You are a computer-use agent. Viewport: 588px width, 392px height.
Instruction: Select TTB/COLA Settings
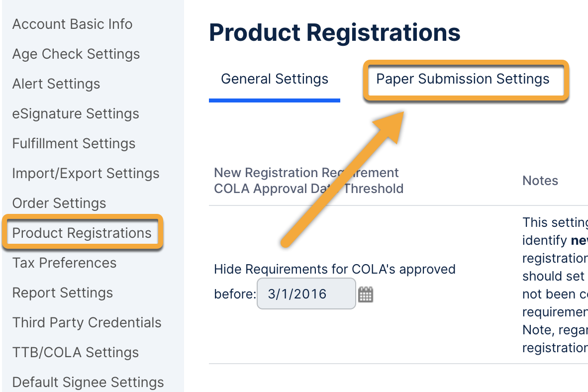(76, 353)
